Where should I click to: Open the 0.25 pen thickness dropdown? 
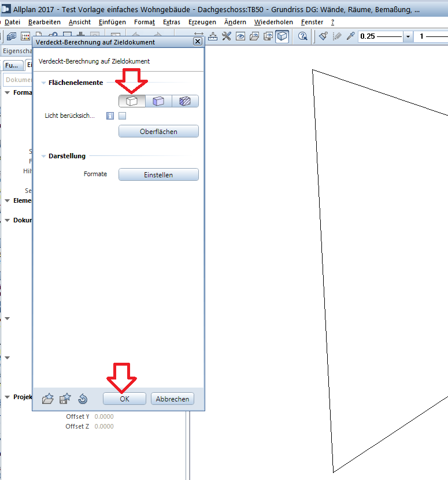click(x=408, y=36)
